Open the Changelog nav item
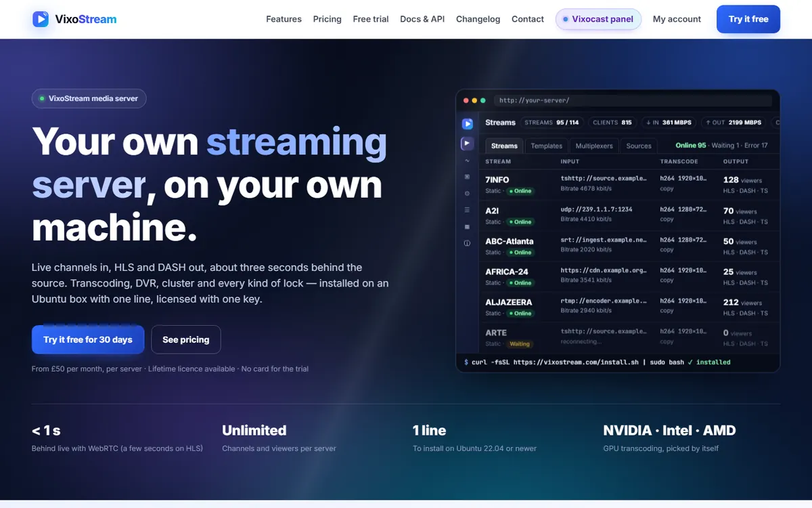This screenshot has height=508, width=812. (478, 19)
